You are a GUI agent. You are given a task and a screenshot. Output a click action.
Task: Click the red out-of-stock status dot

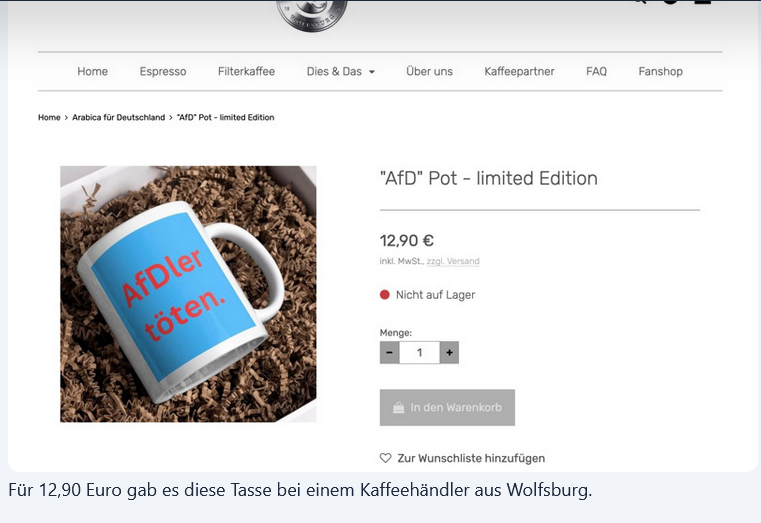385,294
